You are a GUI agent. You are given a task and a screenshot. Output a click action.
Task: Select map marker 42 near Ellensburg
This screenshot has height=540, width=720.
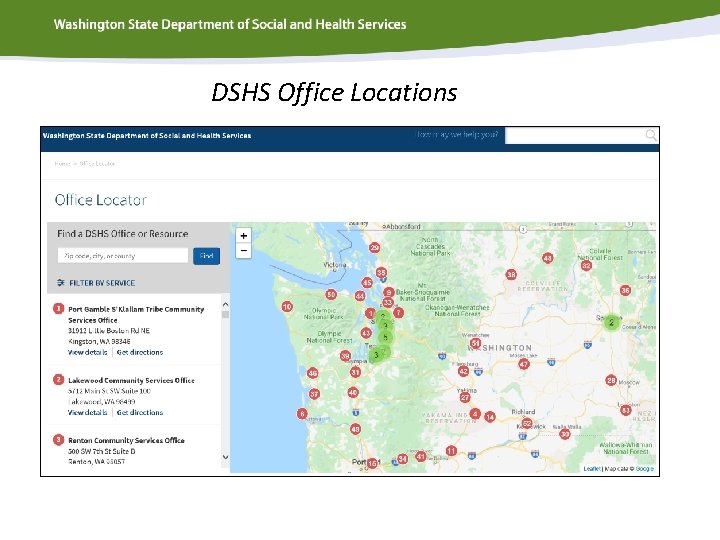pos(463,371)
